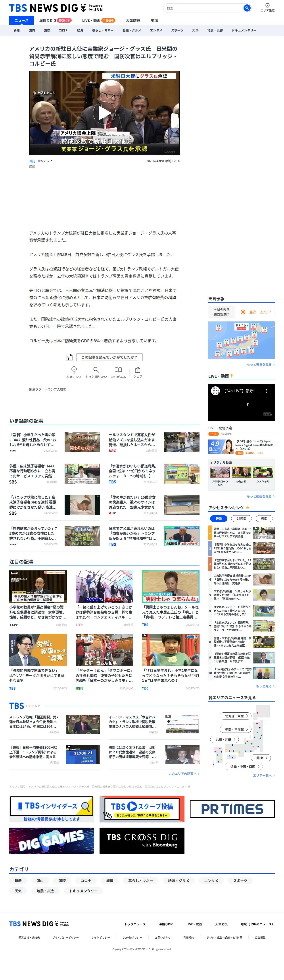This screenshot has width=284, height=980.
Task: Select the ニュース main tab
Action: coord(21,21)
